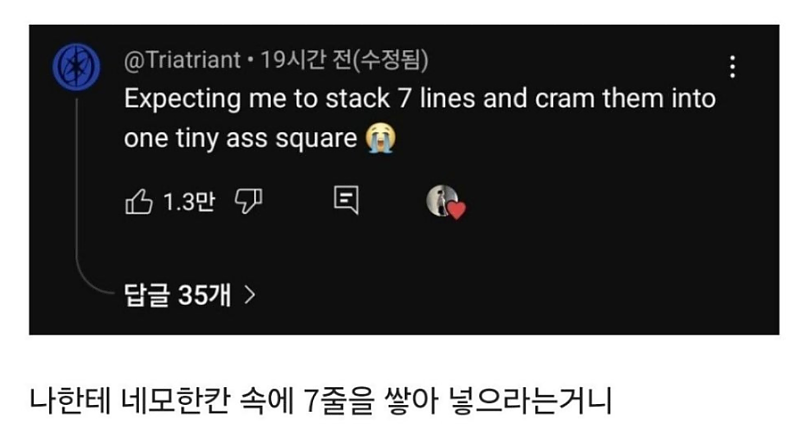Click the small creator avatar thumbnail
800x445 pixels.
click(439, 200)
